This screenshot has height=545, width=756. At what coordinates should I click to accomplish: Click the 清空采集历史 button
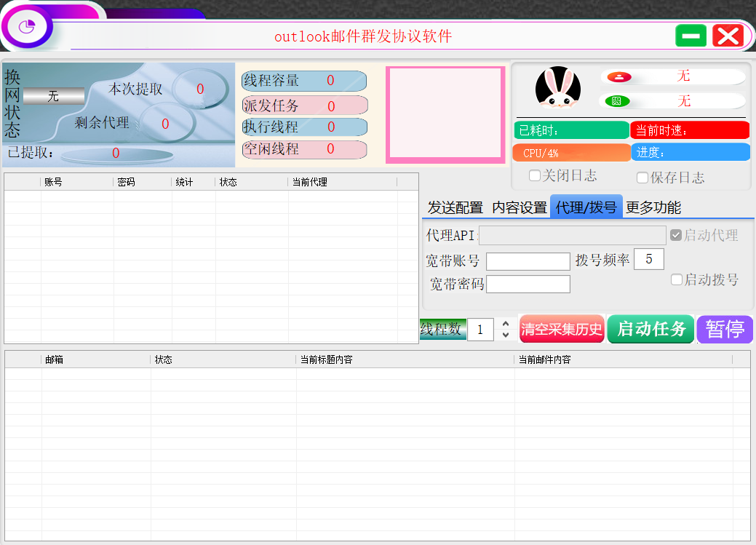click(562, 329)
